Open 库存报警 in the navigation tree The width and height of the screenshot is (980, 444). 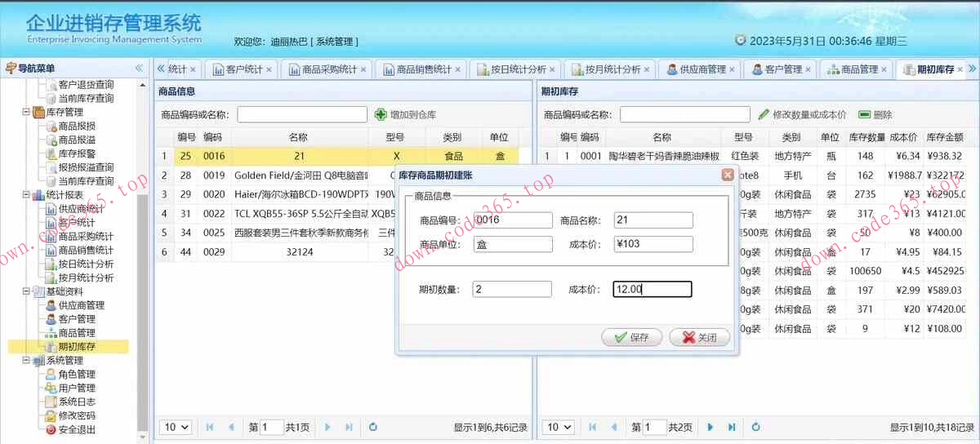[77, 153]
